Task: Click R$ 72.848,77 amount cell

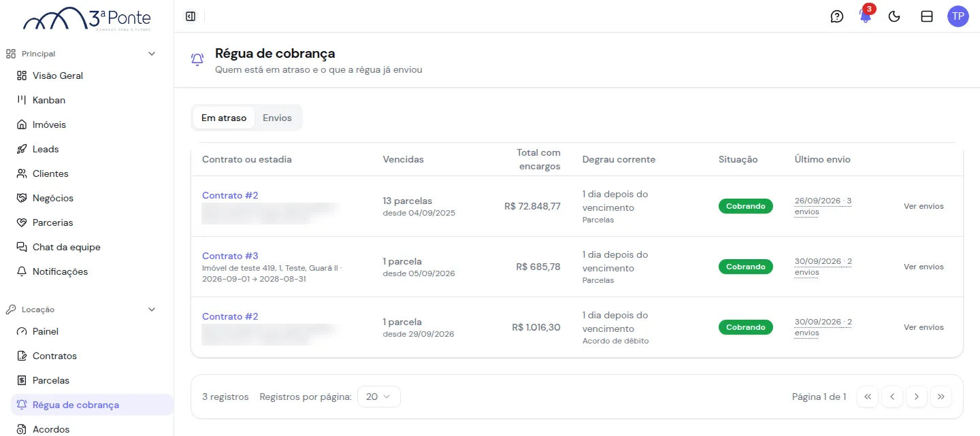Action: tap(532, 206)
